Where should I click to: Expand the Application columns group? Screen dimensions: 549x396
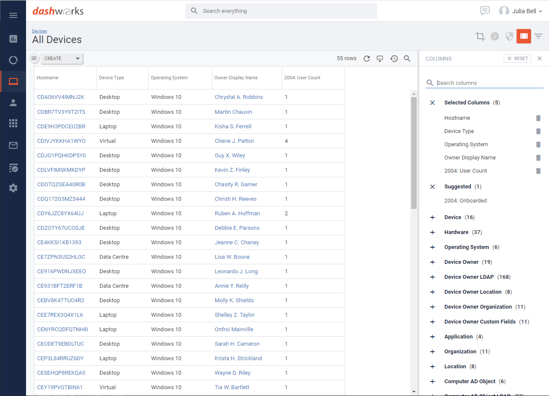pos(432,336)
